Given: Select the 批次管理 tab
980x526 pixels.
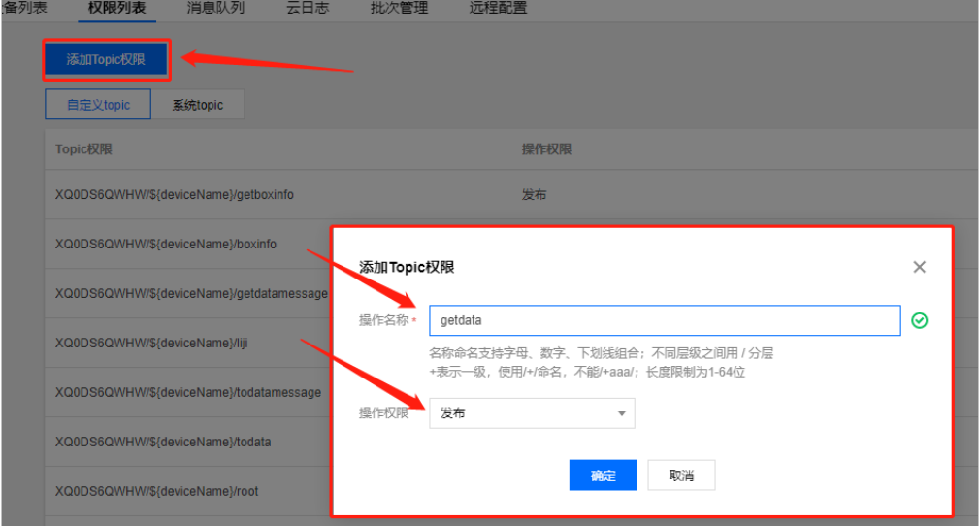Looking at the screenshot, I should pos(399,8).
